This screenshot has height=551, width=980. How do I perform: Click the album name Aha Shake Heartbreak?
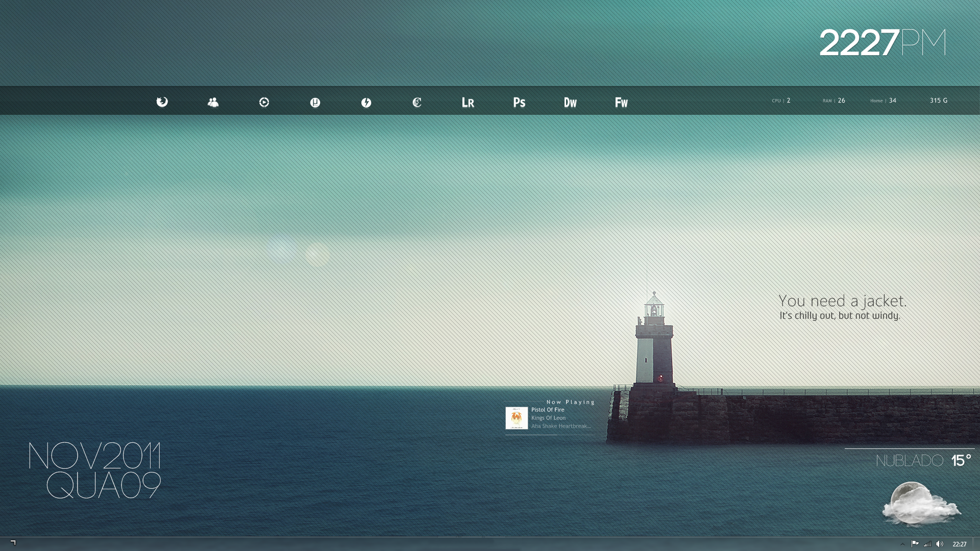561,426
